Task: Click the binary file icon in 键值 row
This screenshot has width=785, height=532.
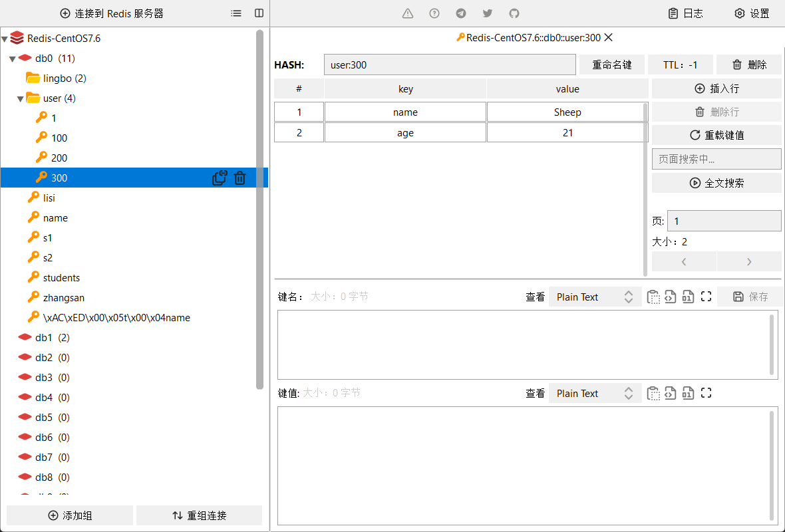Action: click(x=688, y=394)
